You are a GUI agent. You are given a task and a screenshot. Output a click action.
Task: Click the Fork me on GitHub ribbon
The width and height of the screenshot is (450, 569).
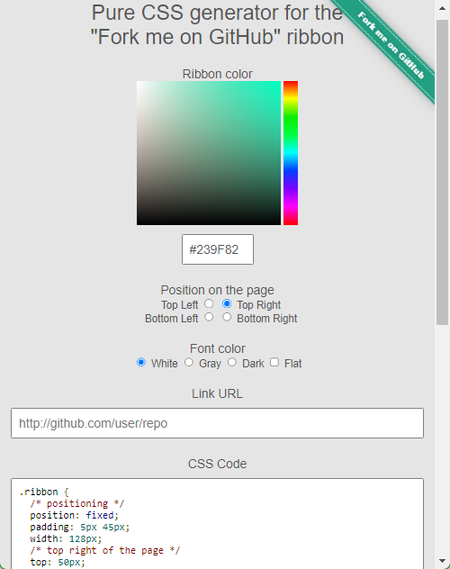(x=390, y=45)
